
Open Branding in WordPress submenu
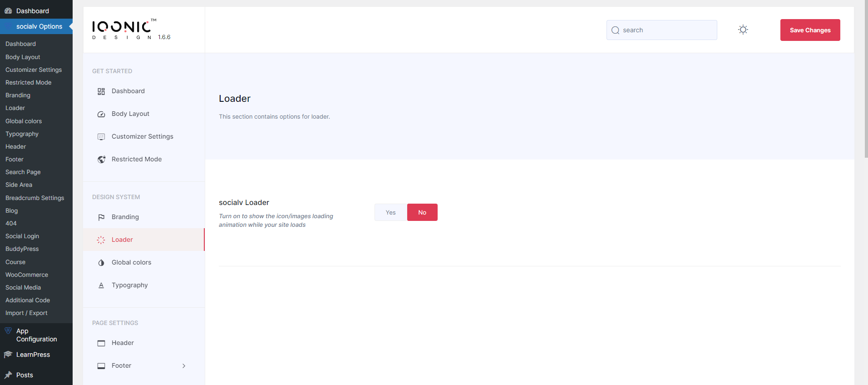point(18,95)
